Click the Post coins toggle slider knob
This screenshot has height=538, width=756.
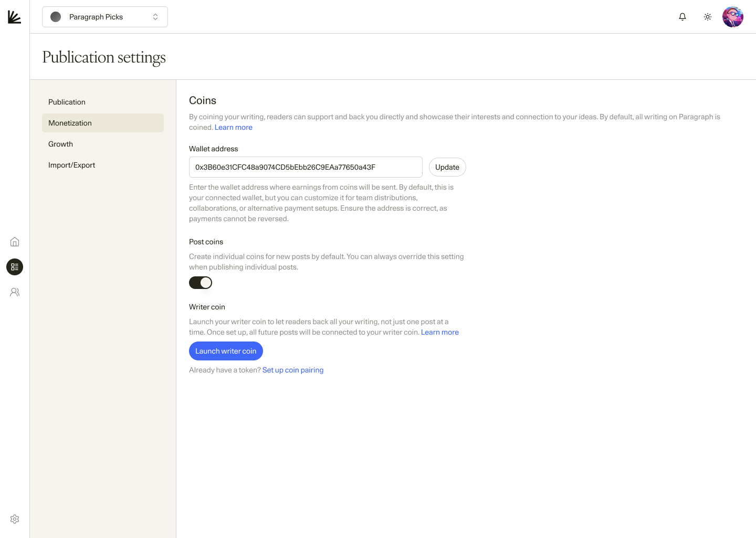206,283
